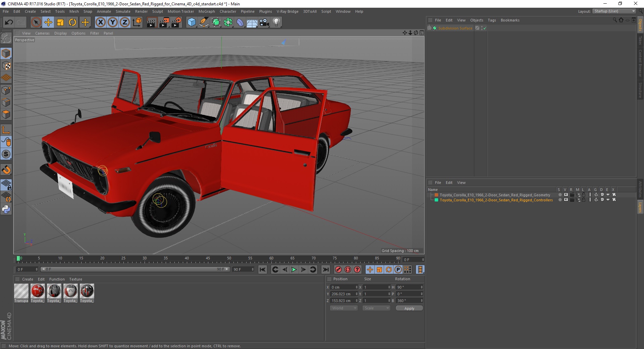Activate the Scale tool in top toolbar

click(x=60, y=22)
